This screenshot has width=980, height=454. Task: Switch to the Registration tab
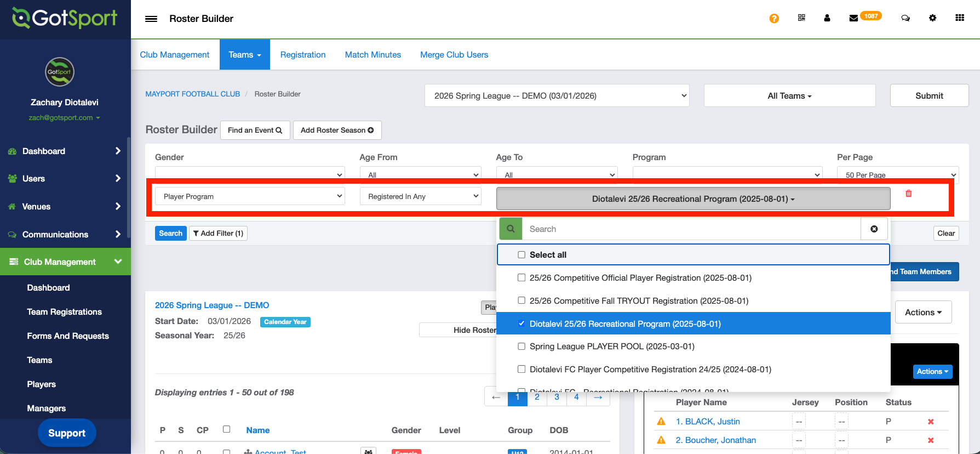point(303,55)
